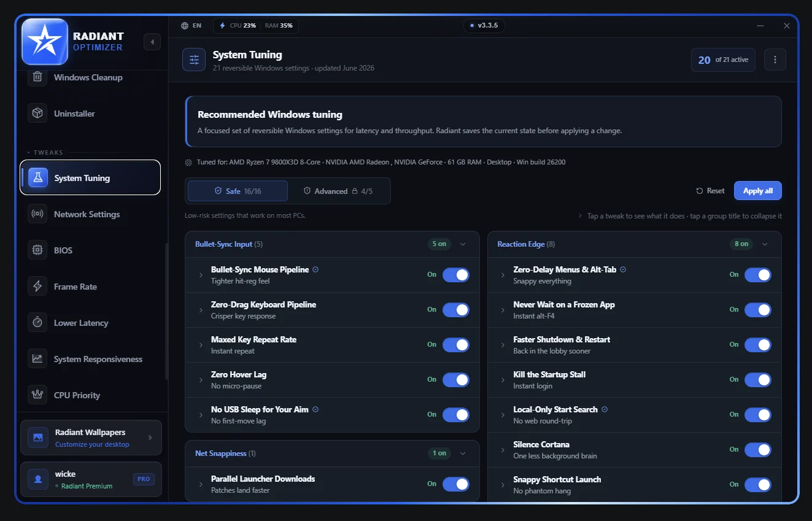This screenshot has width=812, height=521.
Task: Collapse the sidebar with the arrow button
Action: tap(152, 42)
